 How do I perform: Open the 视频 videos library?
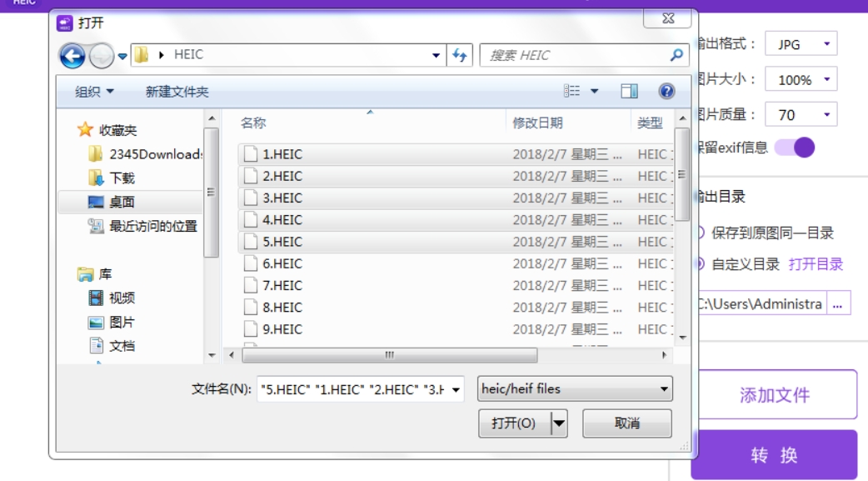(x=112, y=298)
